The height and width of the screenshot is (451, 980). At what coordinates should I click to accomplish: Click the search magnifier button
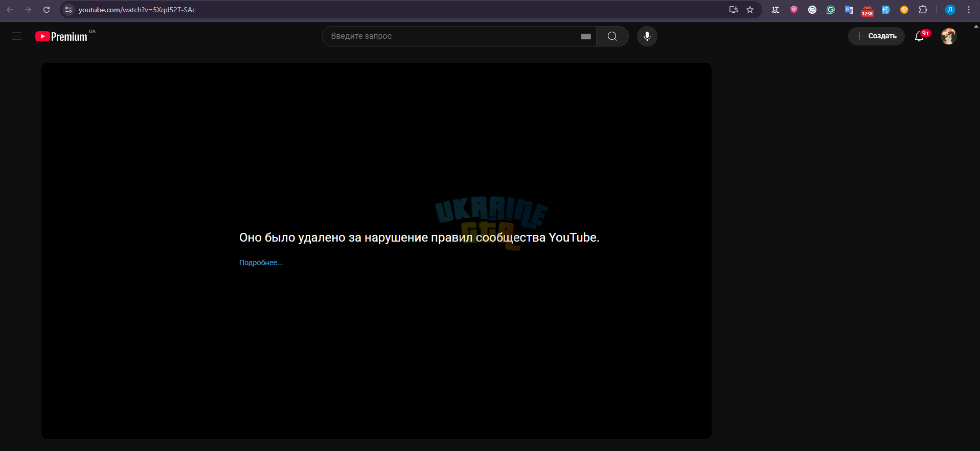(x=612, y=36)
